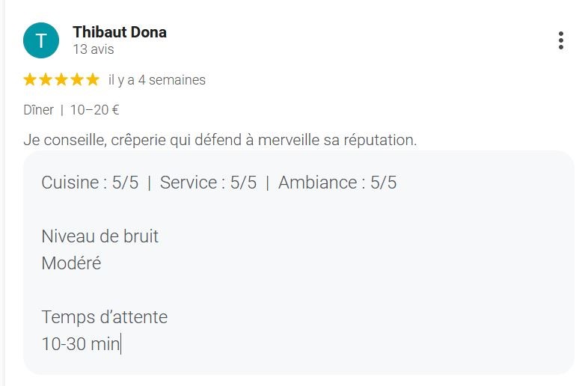Click the third yellow rating star
The height and width of the screenshot is (386, 588).
(x=61, y=79)
